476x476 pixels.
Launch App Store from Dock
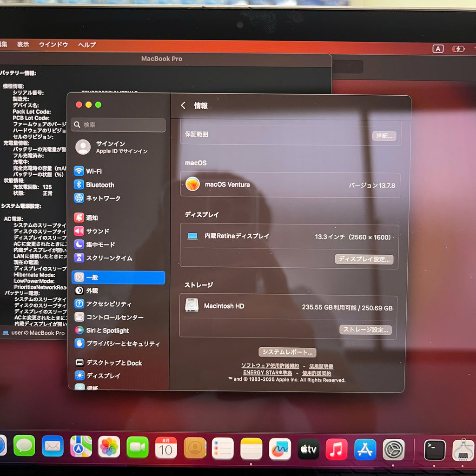pyautogui.click(x=365, y=450)
